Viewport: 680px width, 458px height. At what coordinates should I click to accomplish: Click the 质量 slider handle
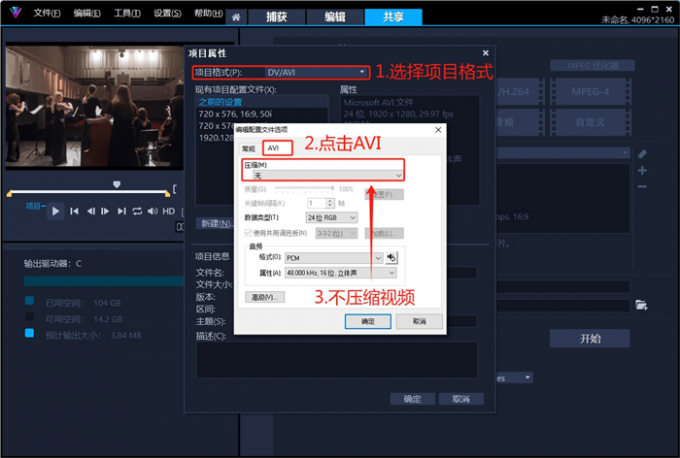(332, 189)
